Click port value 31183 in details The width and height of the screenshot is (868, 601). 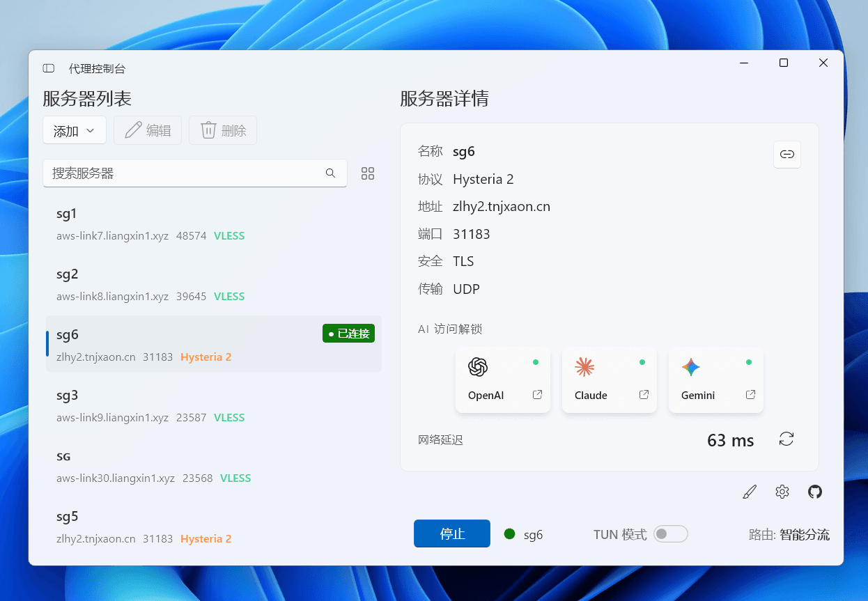point(472,234)
